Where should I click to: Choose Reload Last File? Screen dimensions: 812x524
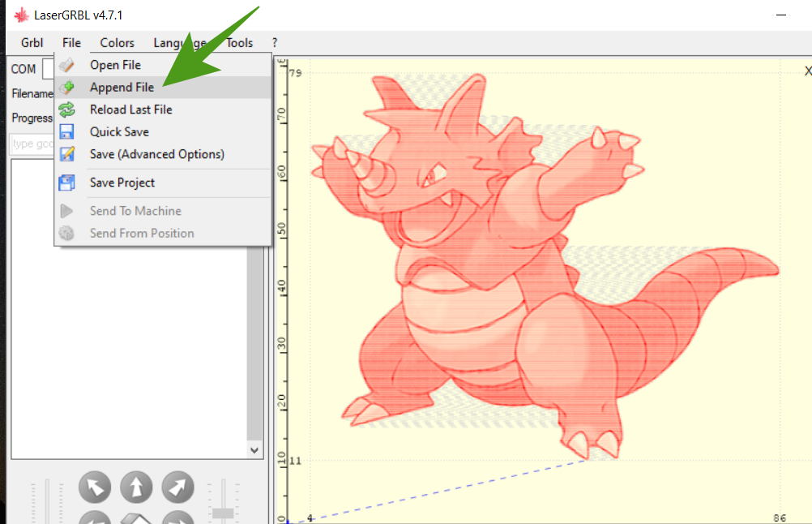163,110
